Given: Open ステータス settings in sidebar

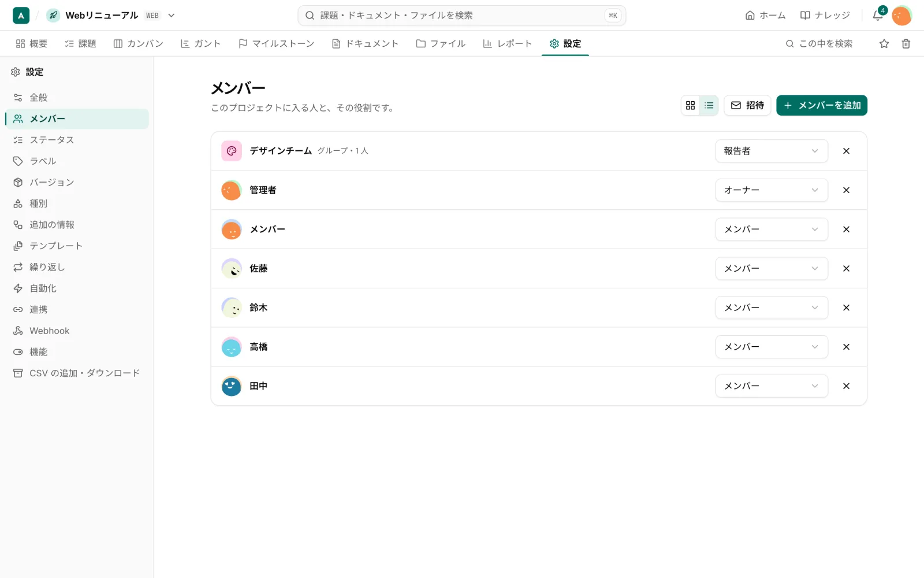Looking at the screenshot, I should pyautogui.click(x=77, y=140).
